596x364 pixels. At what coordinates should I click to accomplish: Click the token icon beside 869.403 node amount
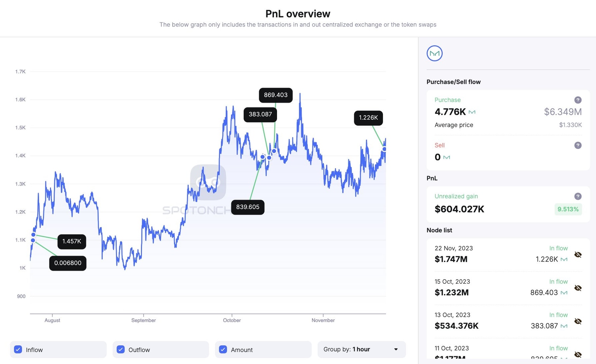(564, 293)
